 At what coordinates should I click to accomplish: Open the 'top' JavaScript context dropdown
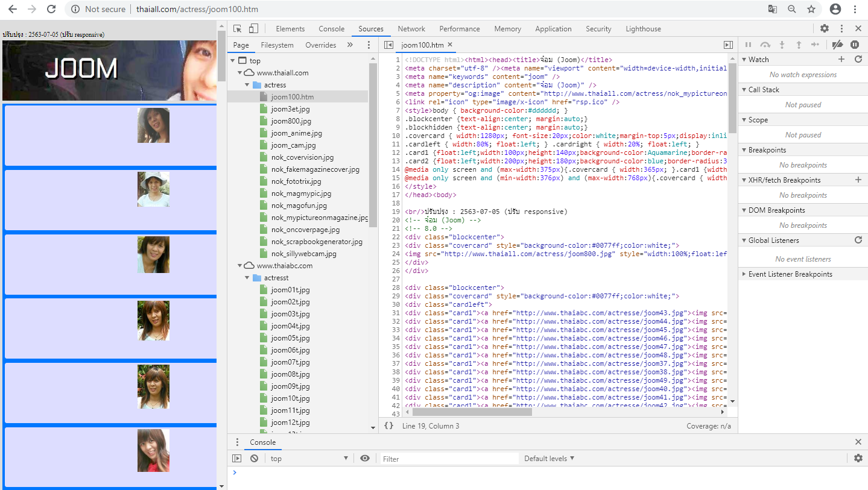point(309,458)
